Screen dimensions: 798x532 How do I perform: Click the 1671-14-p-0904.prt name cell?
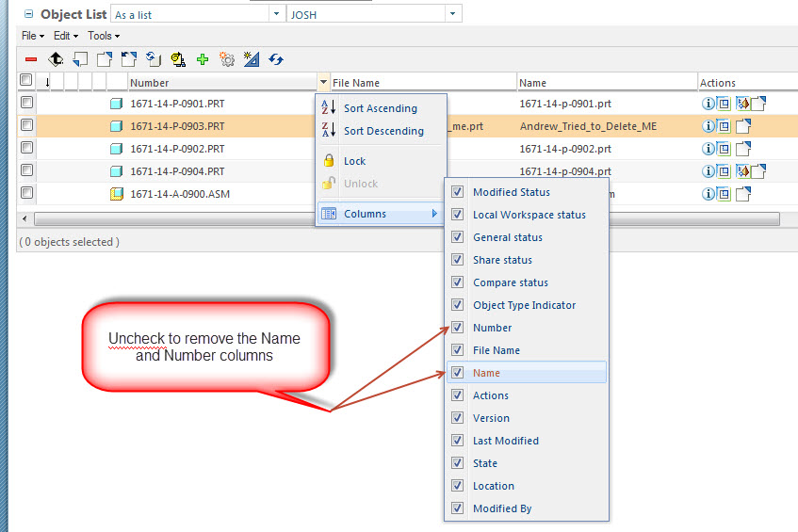click(565, 171)
